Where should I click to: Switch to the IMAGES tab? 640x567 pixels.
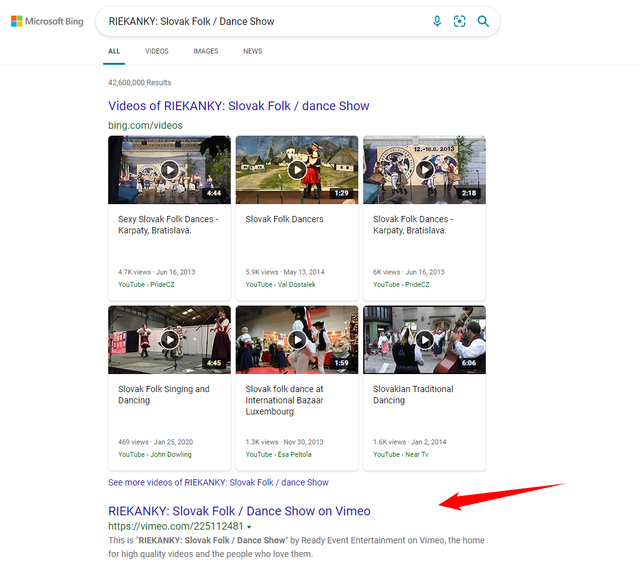coord(206,51)
